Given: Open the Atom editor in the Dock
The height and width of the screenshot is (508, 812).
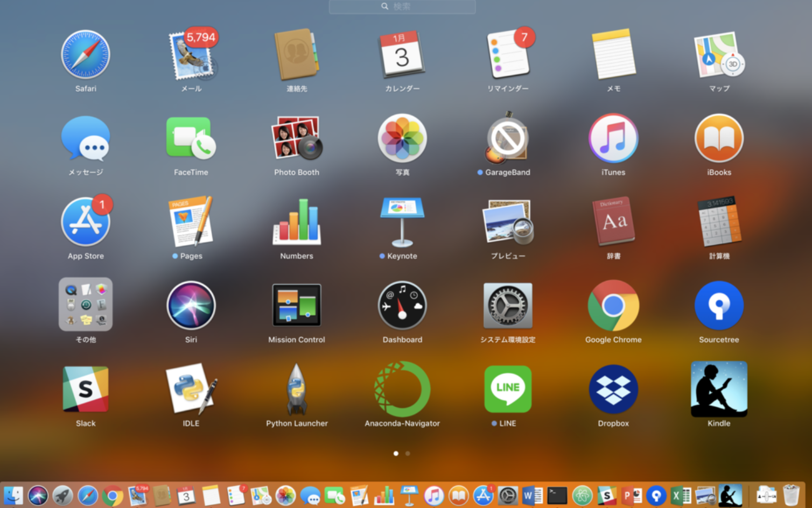Looking at the screenshot, I should point(582,495).
